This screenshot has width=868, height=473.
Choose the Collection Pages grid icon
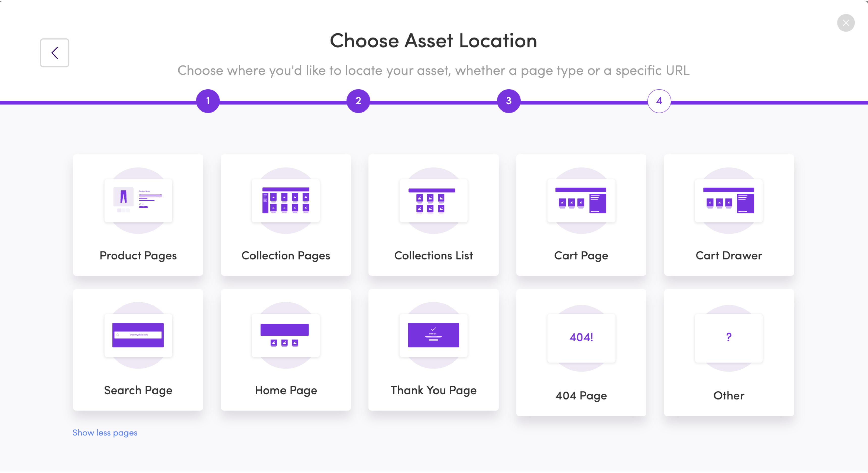[286, 201]
